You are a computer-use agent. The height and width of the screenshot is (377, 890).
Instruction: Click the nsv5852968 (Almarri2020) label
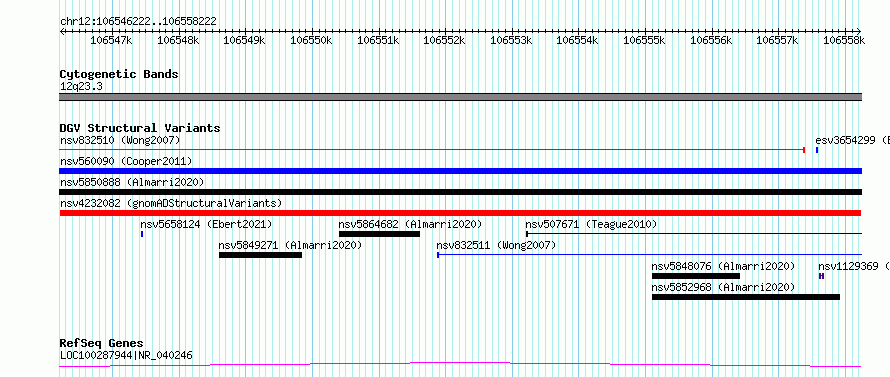click(x=723, y=287)
